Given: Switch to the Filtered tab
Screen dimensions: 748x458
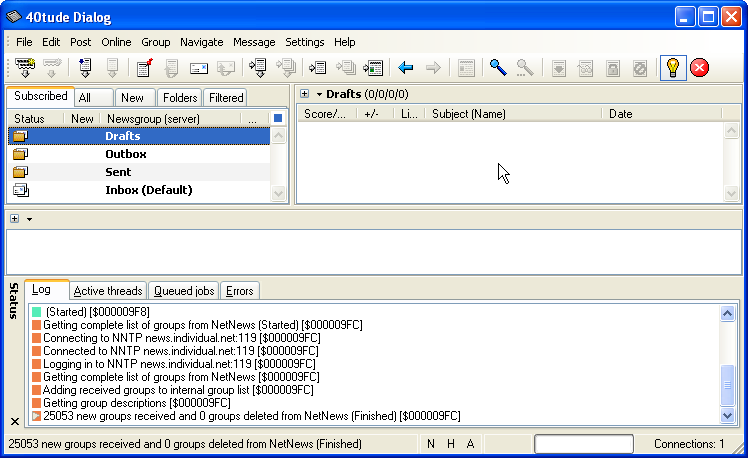Looking at the screenshot, I should click(x=225, y=97).
